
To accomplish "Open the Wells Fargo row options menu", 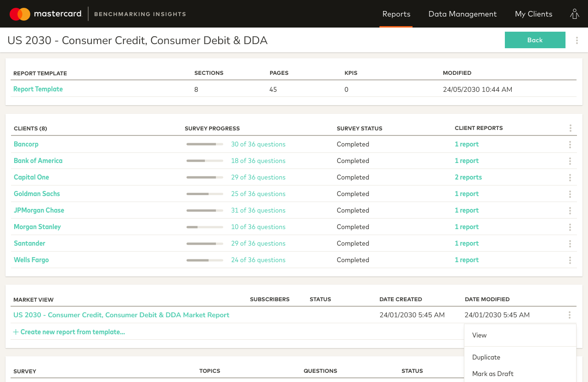I will pyautogui.click(x=570, y=260).
